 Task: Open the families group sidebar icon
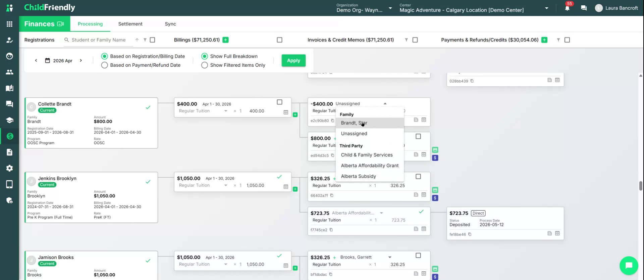click(x=9, y=72)
